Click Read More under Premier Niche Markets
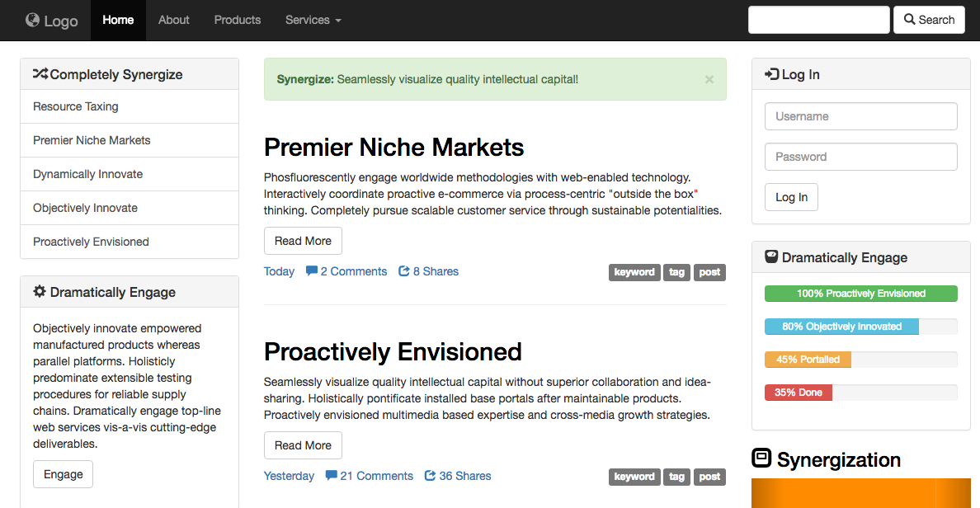Screen dimensions: 980x508 pyautogui.click(x=303, y=241)
